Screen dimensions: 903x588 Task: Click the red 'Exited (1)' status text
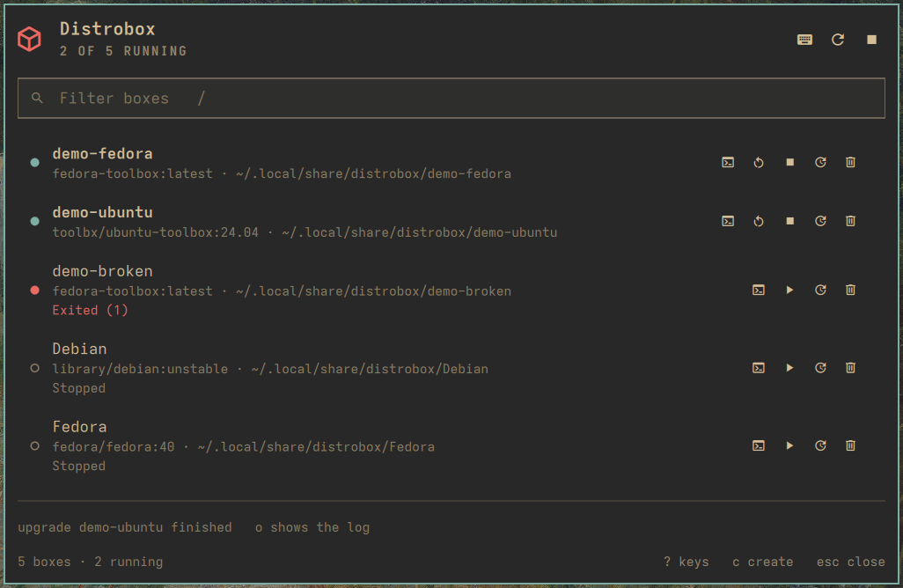click(x=91, y=310)
